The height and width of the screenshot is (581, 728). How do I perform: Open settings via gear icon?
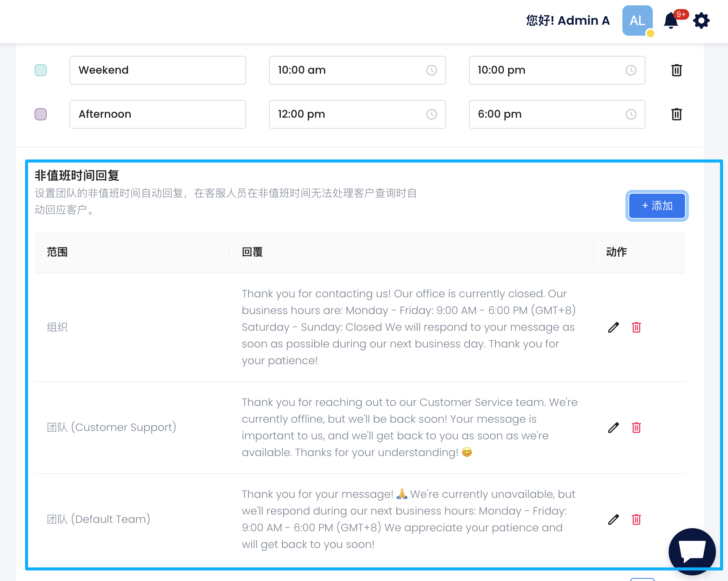tap(701, 21)
